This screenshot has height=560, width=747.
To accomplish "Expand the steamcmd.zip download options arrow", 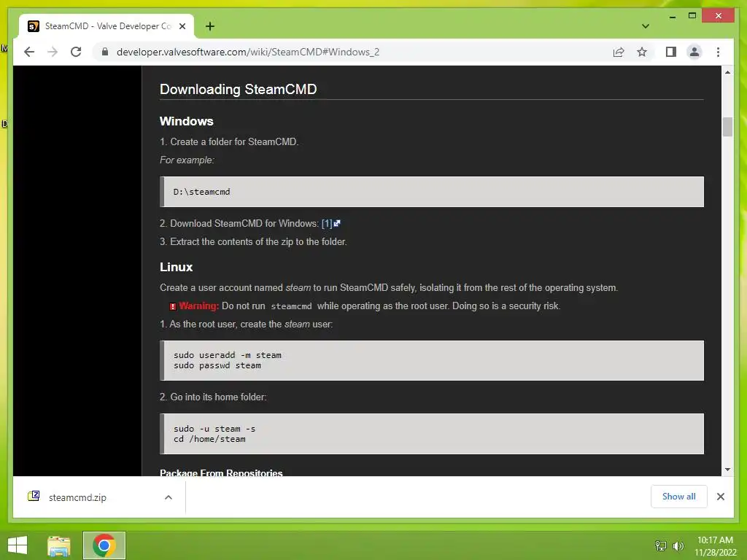I will point(169,497).
